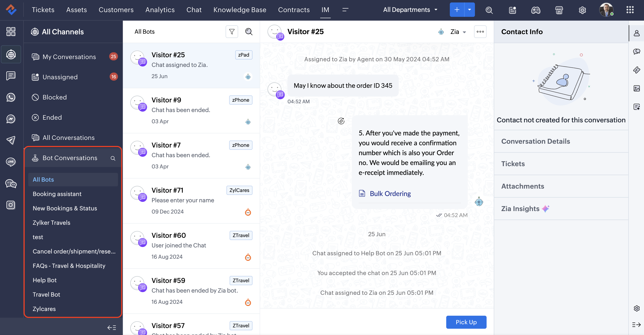Open My Conversations list

[x=73, y=57]
